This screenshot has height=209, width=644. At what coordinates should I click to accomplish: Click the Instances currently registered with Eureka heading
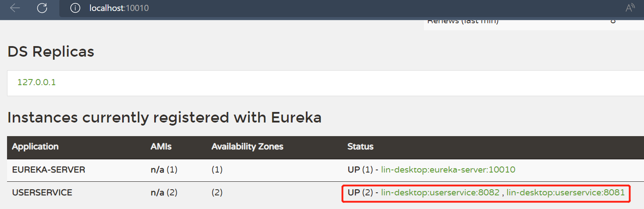click(164, 117)
